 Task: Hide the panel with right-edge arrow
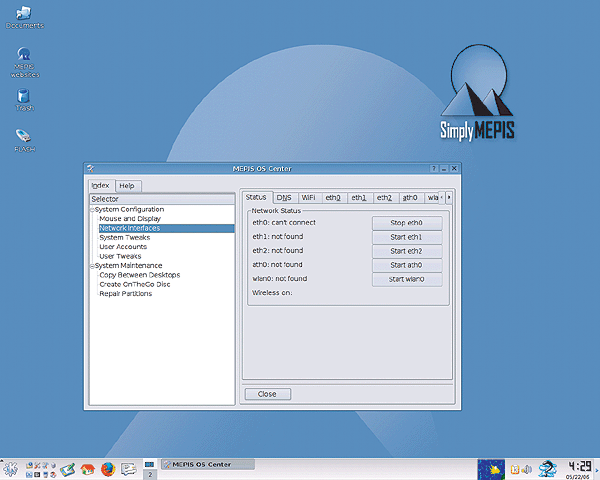pos(597,469)
